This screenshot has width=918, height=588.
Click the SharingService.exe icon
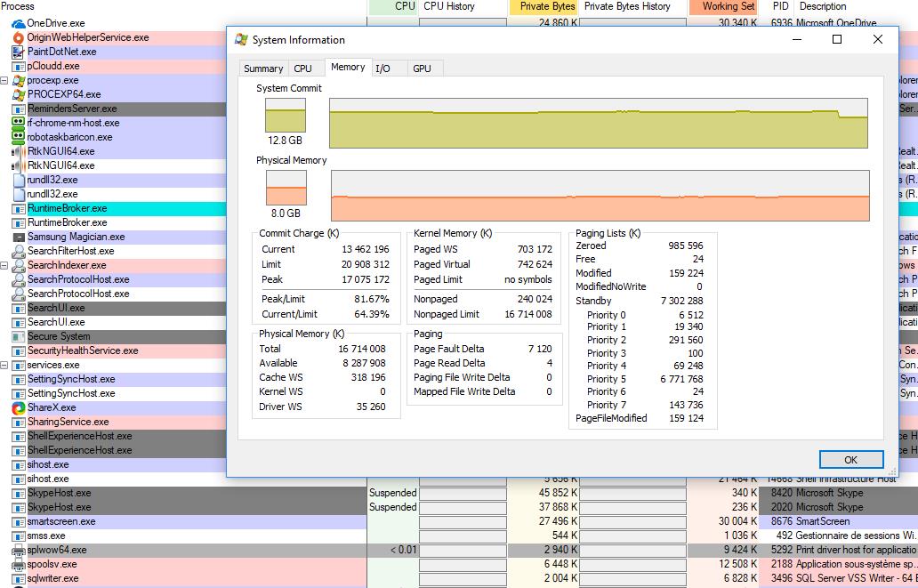[19, 422]
